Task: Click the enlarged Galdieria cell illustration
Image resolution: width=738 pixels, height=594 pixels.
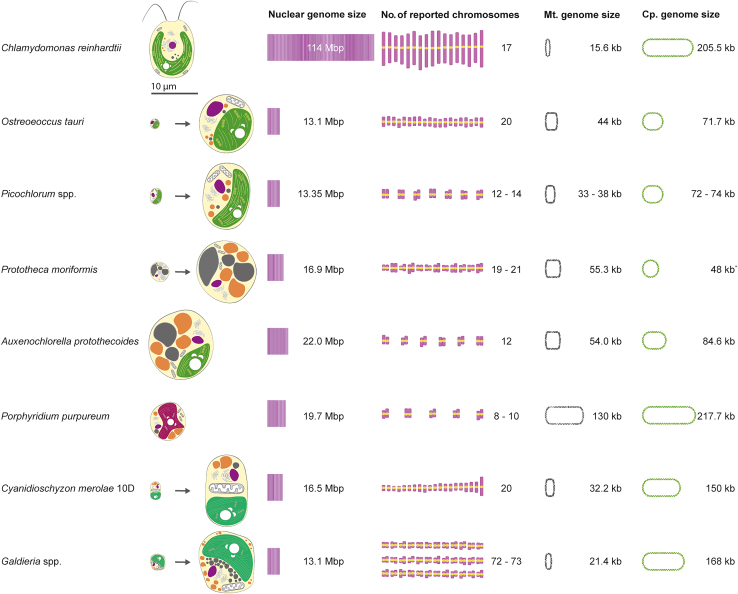Action: coord(230,562)
